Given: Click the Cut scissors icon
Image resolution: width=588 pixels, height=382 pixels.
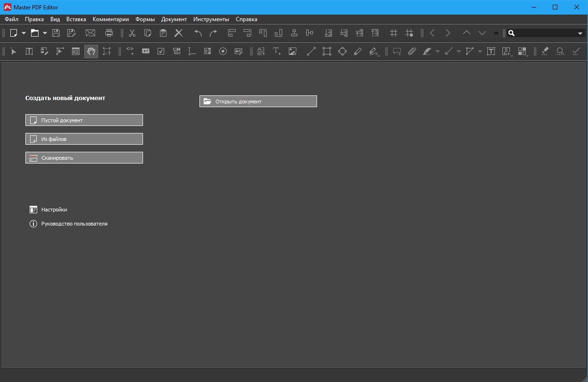Looking at the screenshot, I should 132,33.
